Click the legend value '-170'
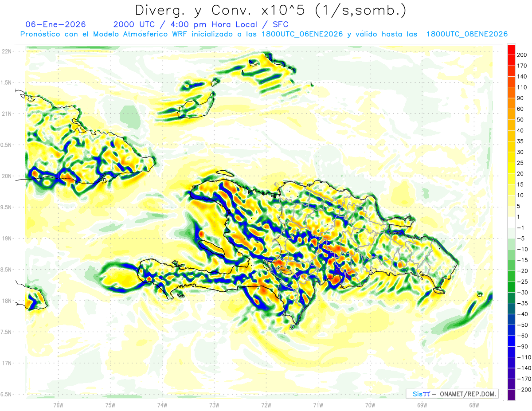Image resolution: width=532 pixels, height=411 pixels. [x=524, y=379]
